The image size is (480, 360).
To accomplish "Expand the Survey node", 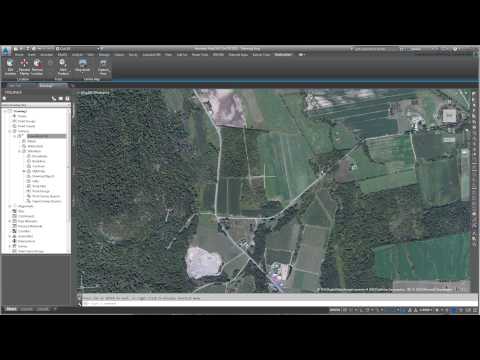I will 10,246.
